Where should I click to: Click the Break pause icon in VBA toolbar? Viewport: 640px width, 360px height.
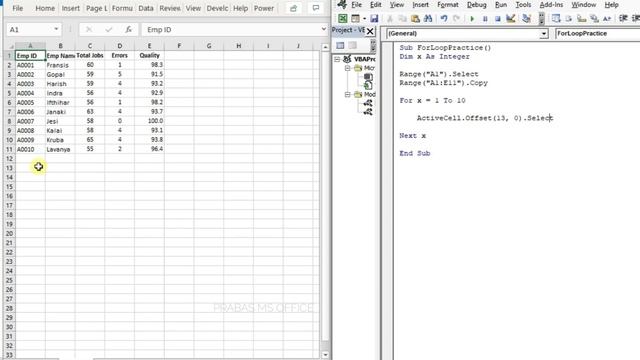[x=485, y=19]
